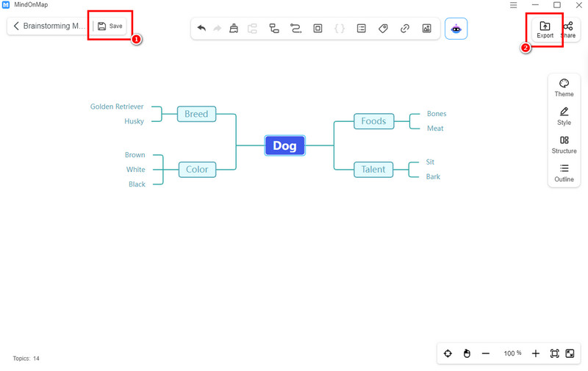Click the add topic icon

click(252, 29)
